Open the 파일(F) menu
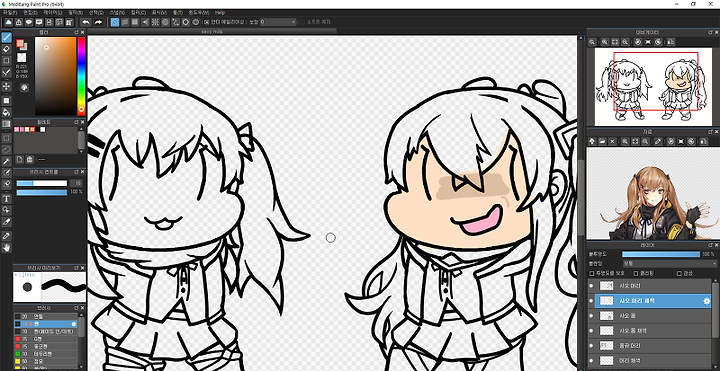 [9, 12]
